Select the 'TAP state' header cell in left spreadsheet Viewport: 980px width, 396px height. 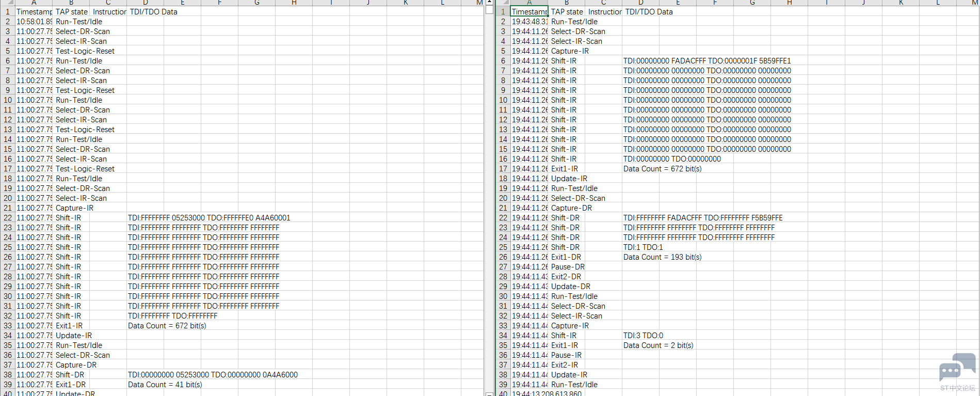(72, 11)
